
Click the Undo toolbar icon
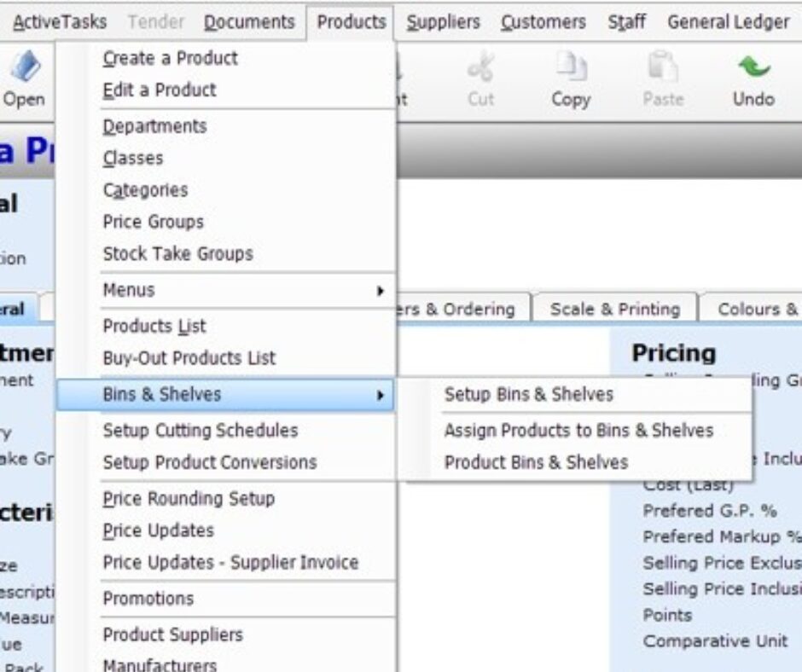pos(753,81)
